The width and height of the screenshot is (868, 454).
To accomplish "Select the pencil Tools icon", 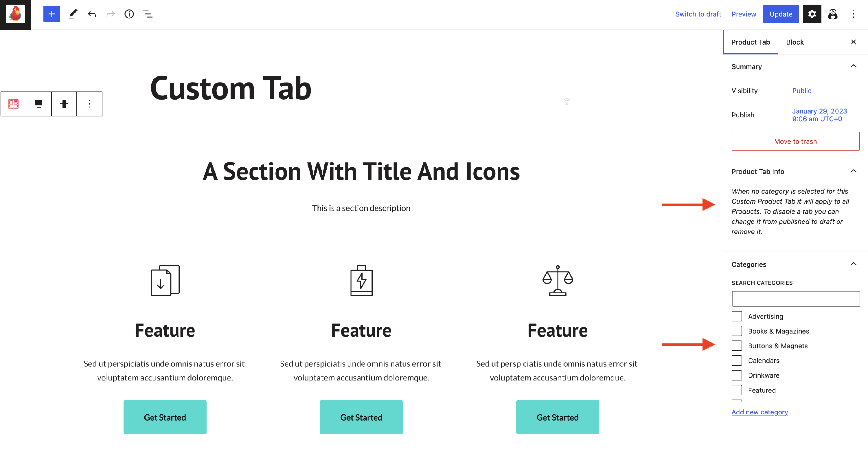I will click(x=73, y=14).
